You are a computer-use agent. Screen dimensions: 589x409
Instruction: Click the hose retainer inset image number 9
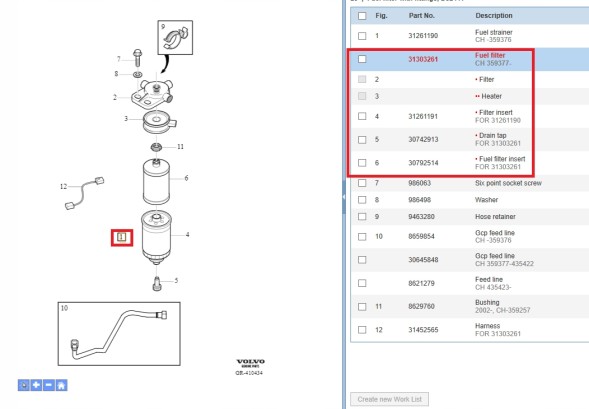175,37
